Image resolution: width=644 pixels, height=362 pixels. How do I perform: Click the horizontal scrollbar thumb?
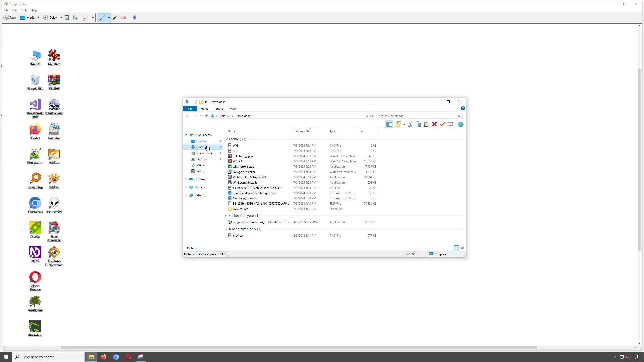point(298,347)
